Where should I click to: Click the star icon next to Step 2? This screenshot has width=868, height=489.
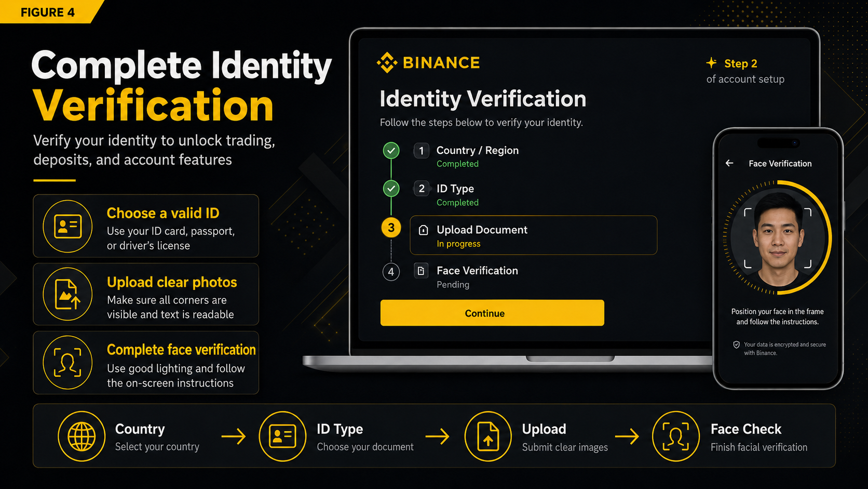712,63
